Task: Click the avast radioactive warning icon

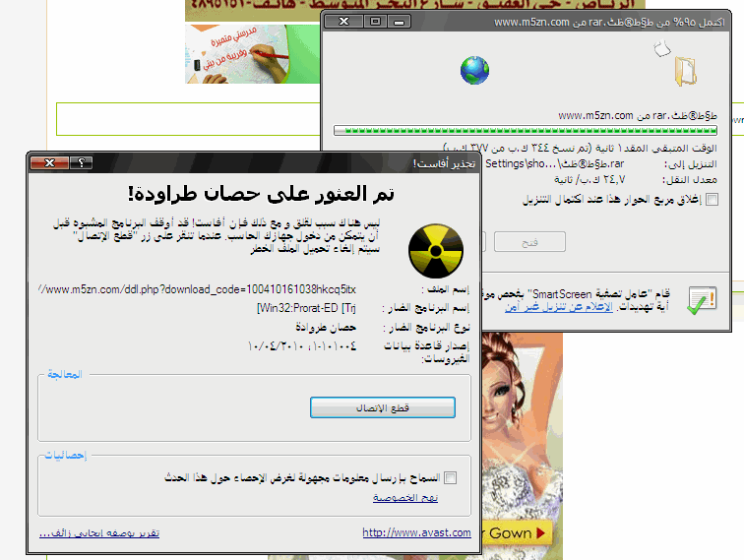Action: tap(436, 251)
